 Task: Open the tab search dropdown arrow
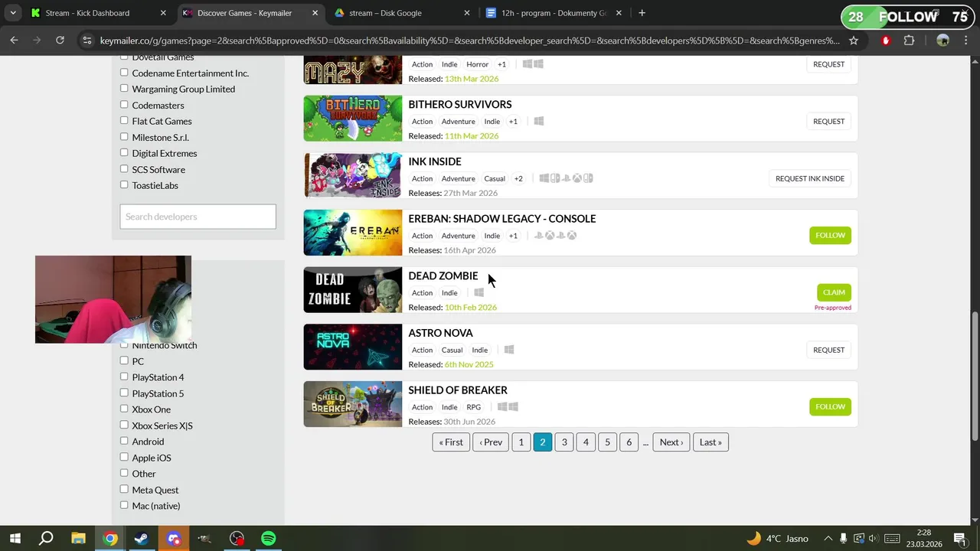12,13
